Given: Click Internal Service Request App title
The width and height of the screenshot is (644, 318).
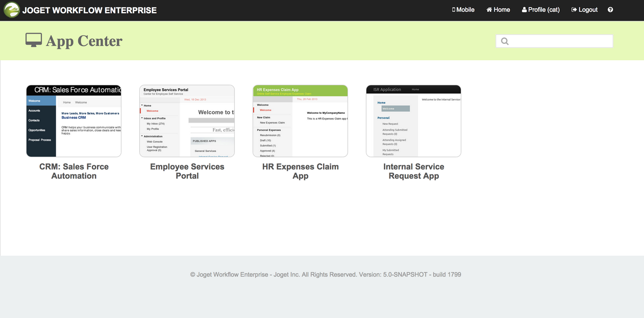Looking at the screenshot, I should pos(414,171).
